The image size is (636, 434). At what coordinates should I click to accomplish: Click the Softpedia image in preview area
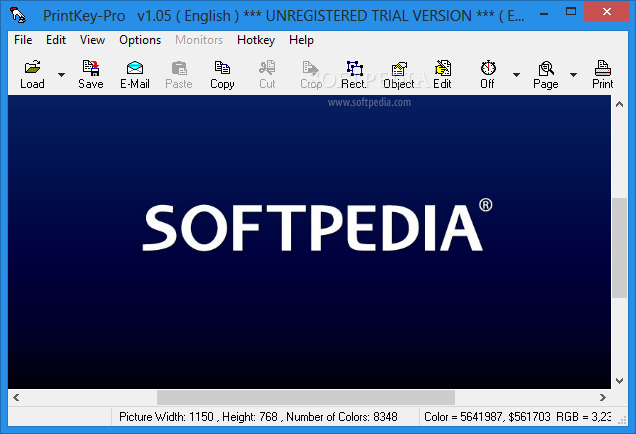pos(309,242)
